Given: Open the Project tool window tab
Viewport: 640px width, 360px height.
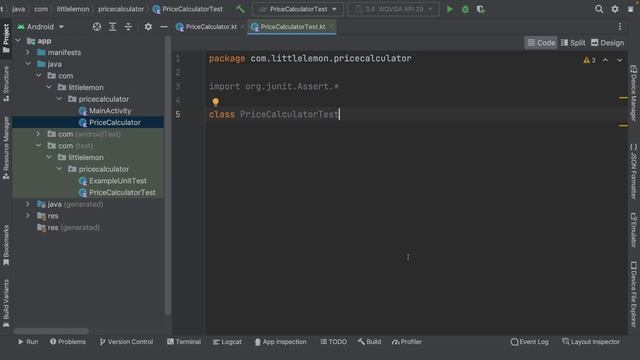Looking at the screenshot, I should 6,38.
